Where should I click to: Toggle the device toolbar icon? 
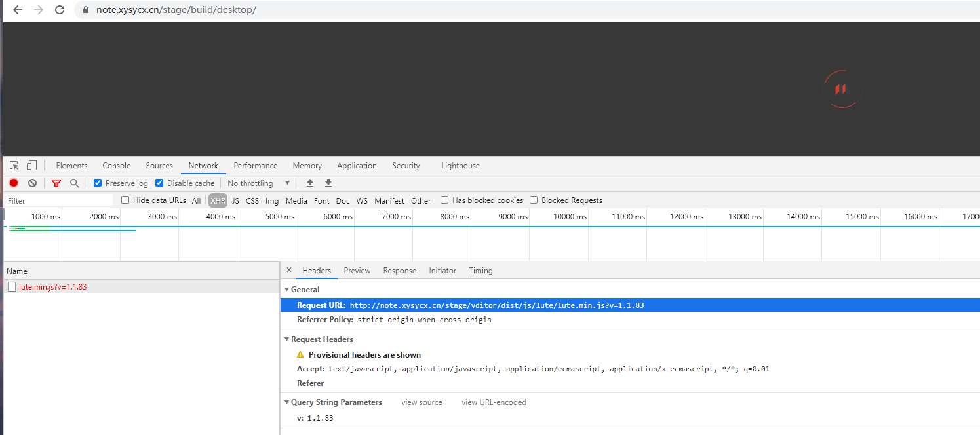31,166
